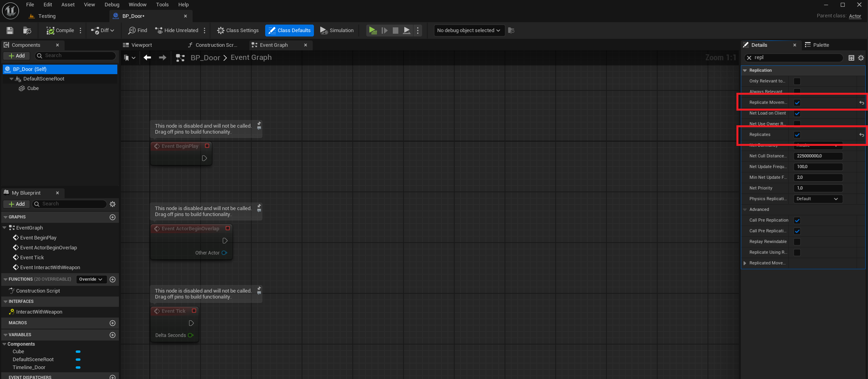Click the Find magnifier tool
Viewport: 868px width, 379px height.
138,31
